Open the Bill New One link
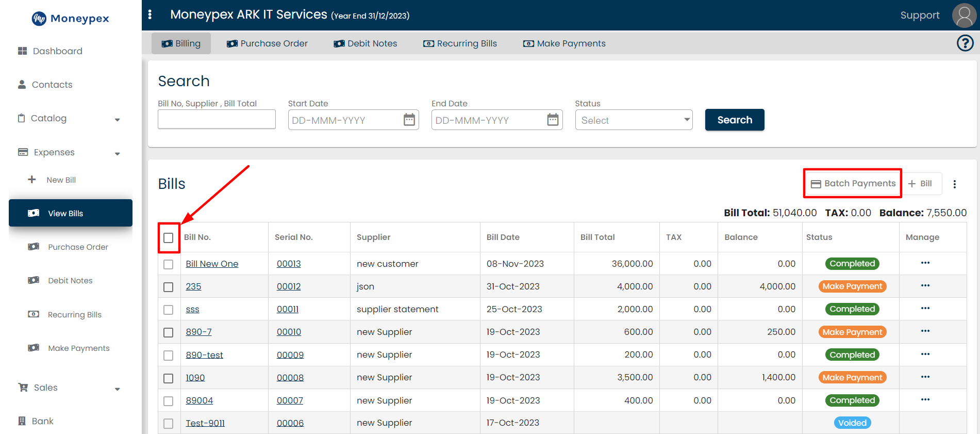The image size is (980, 434). [x=212, y=264]
